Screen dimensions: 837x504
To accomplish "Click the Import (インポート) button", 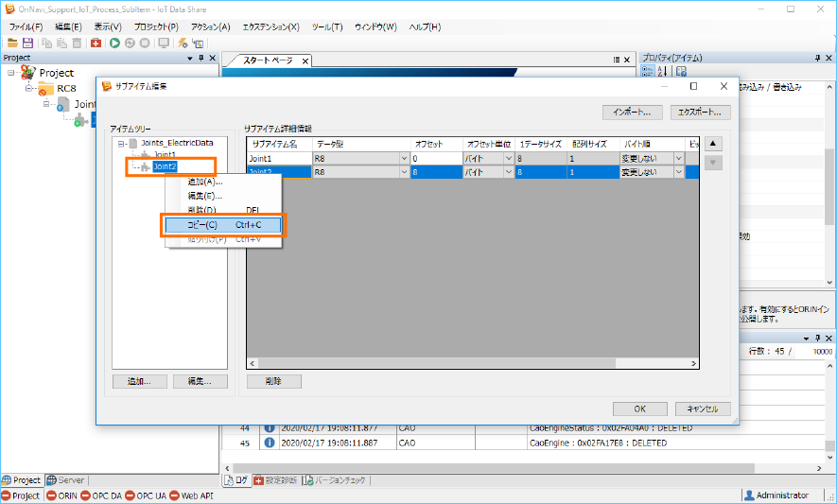I will [632, 112].
